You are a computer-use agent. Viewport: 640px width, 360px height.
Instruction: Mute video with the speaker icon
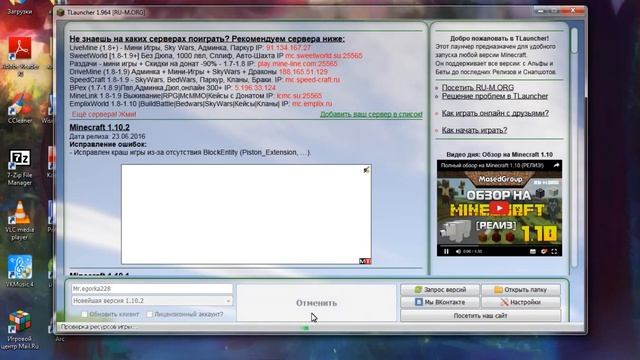click(x=458, y=251)
